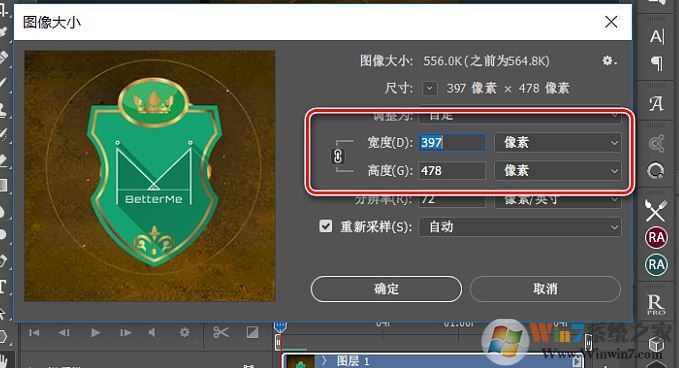Viewport: 679px width, 368px height.
Task: Select the 图层 1 clip in timeline
Action: [432, 361]
